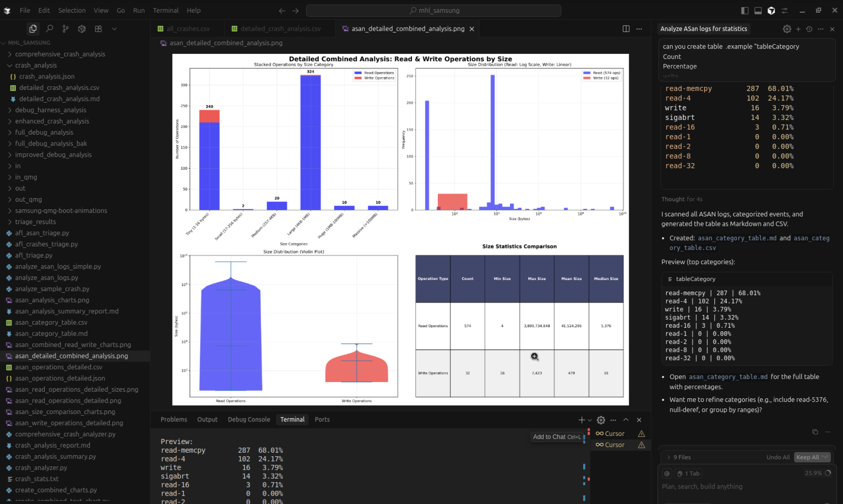
Task: Show chat history in AI panel
Action: [x=809, y=29]
